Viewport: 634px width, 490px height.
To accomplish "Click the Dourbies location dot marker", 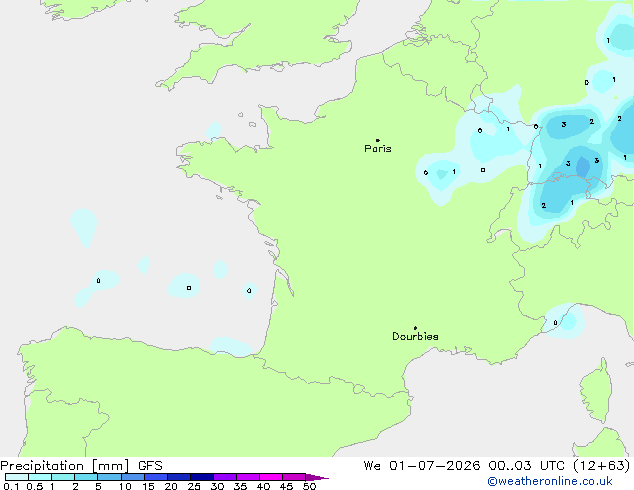I will pos(415,328).
